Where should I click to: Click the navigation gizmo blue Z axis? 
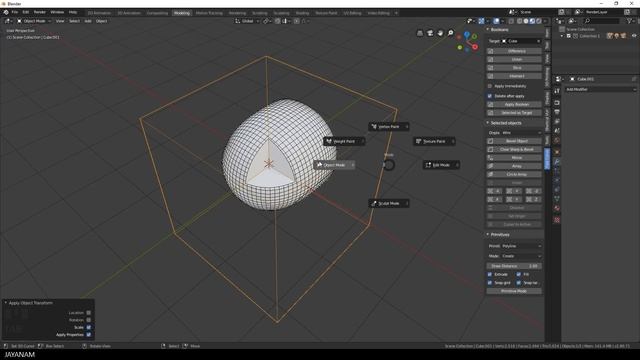[x=467, y=35]
